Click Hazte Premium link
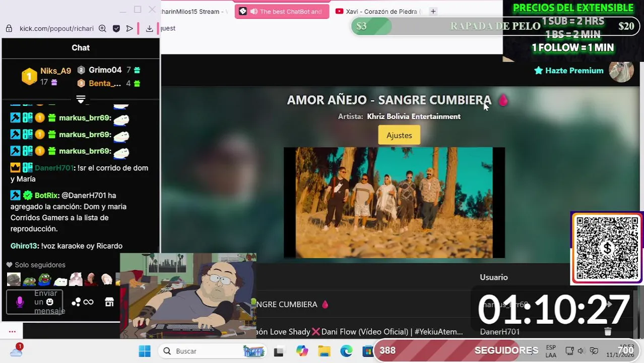The height and width of the screenshot is (363, 644). tap(569, 71)
